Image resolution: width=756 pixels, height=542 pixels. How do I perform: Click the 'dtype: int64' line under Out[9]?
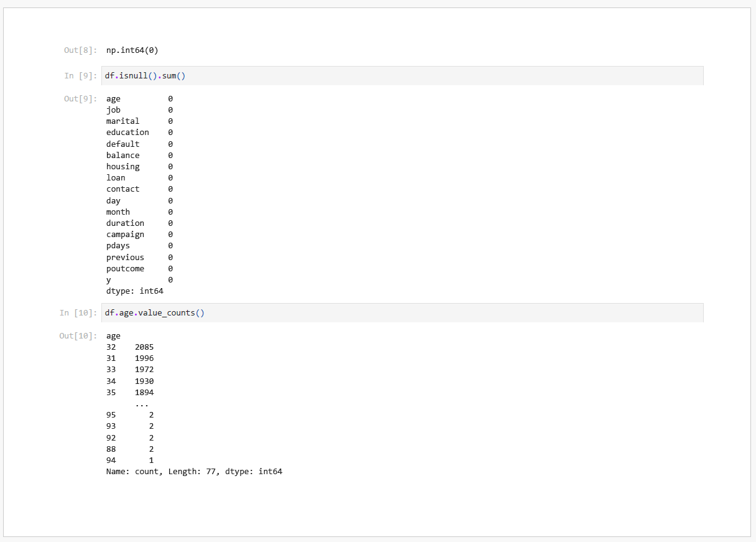[134, 291]
